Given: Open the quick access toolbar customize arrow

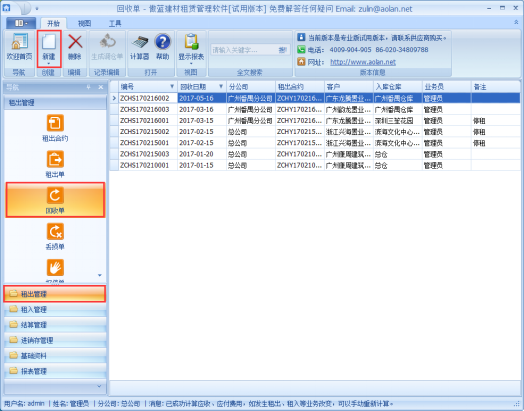Looking at the screenshot, I should click(x=37, y=8).
